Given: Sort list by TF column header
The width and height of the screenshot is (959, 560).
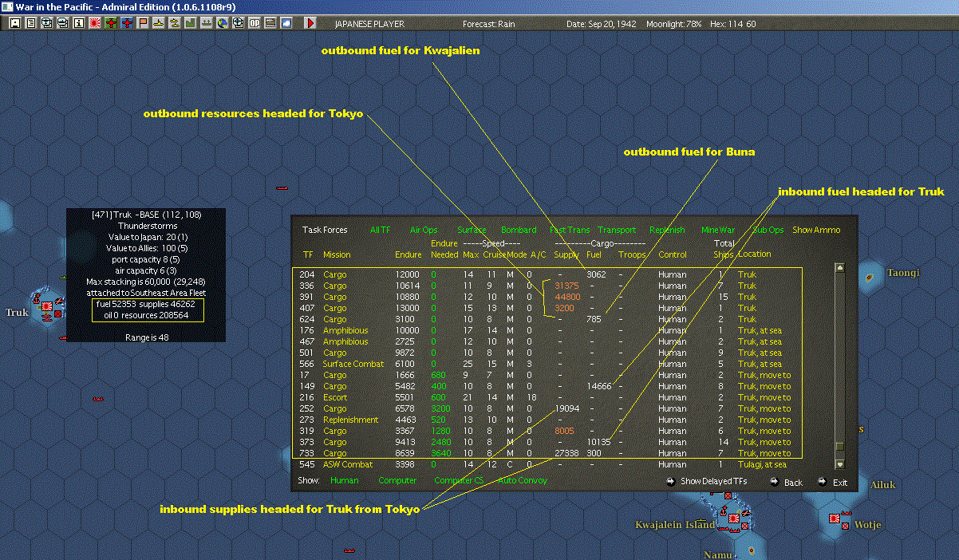Looking at the screenshot, I should 307,254.
